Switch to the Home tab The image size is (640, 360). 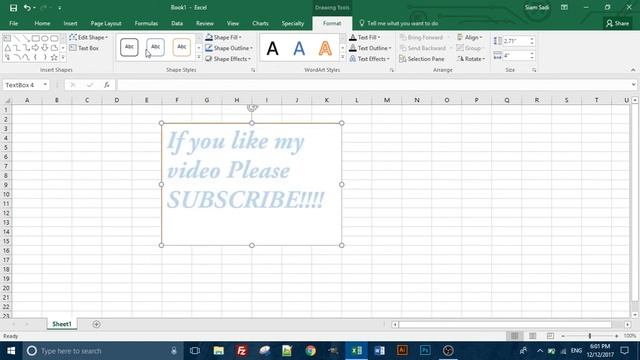[x=42, y=23]
